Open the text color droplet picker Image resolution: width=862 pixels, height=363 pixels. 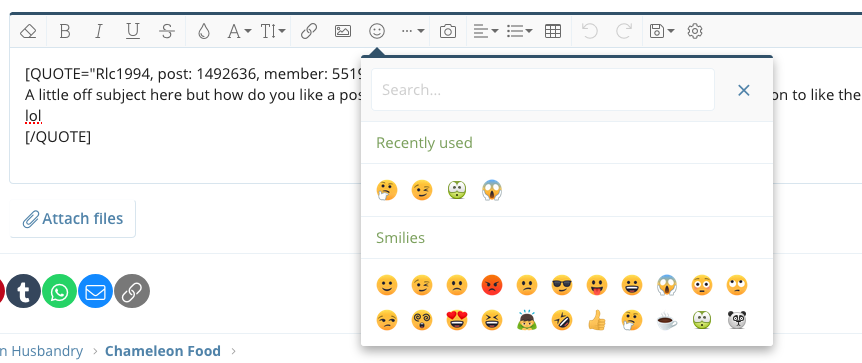tap(204, 31)
